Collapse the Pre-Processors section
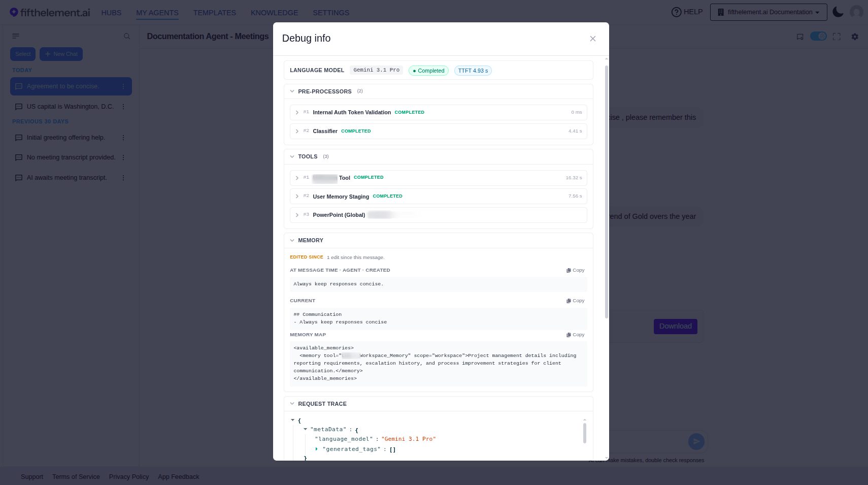Screen dimensions: 868x485 click(292, 91)
